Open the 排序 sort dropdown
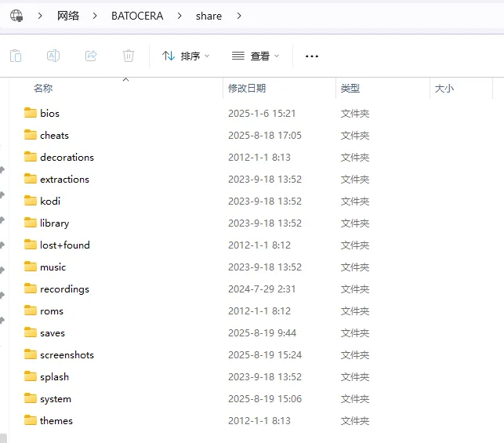Viewport: 504px width, 443px height. pos(186,56)
